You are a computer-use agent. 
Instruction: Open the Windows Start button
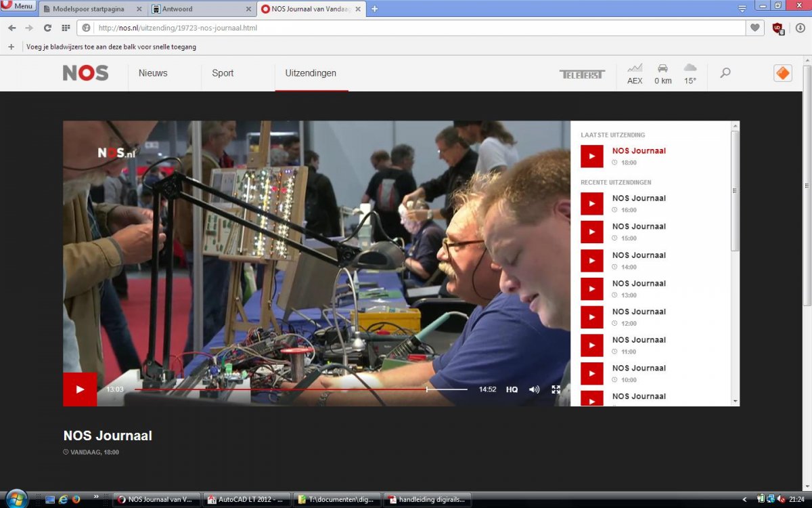(x=16, y=499)
